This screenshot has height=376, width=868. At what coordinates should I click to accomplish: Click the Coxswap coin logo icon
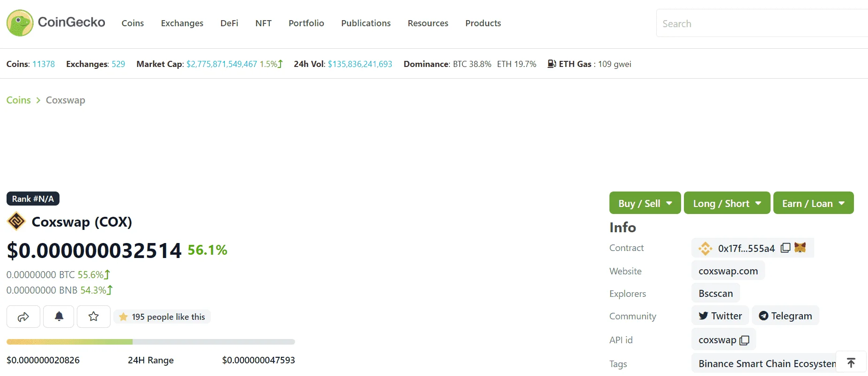pos(16,221)
